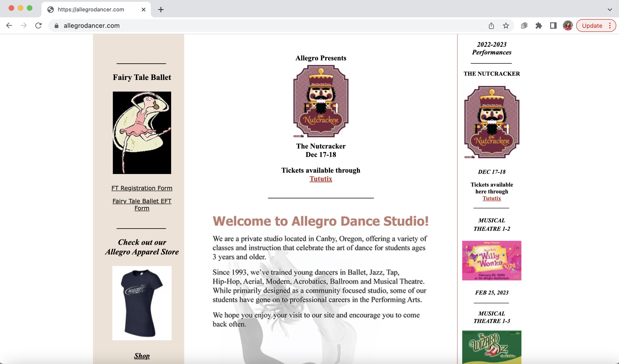Open Chrome three-dot menu
Image resolution: width=619 pixels, height=364 pixels.
610,25
